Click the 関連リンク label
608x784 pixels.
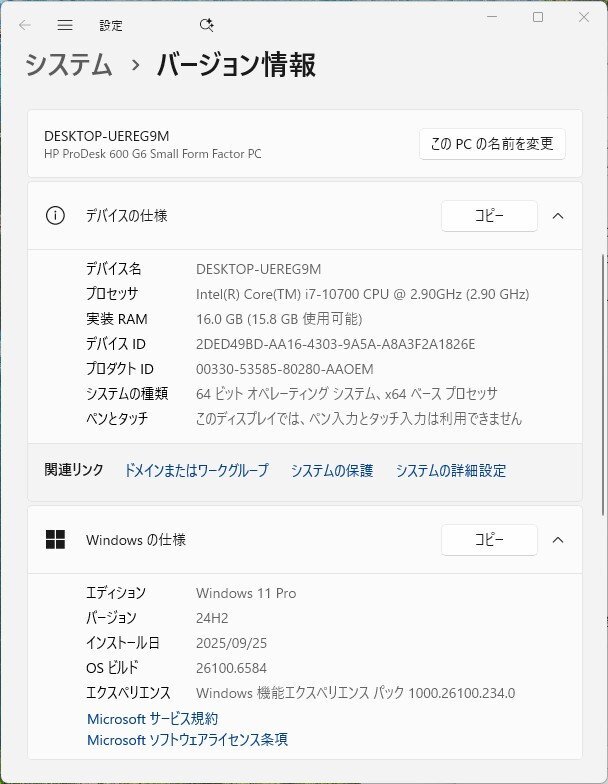point(74,470)
